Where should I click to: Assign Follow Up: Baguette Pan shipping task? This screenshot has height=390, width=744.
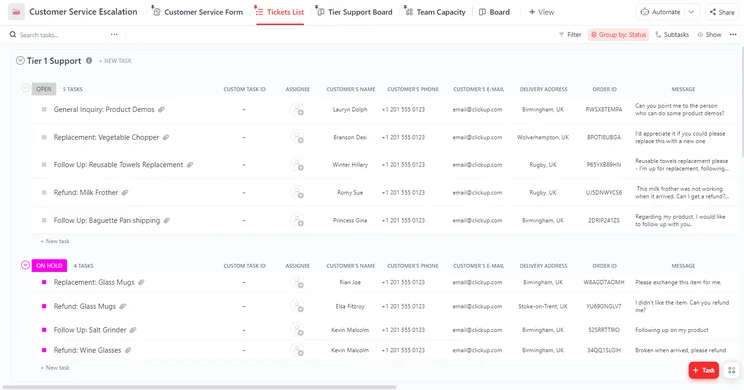298,221
